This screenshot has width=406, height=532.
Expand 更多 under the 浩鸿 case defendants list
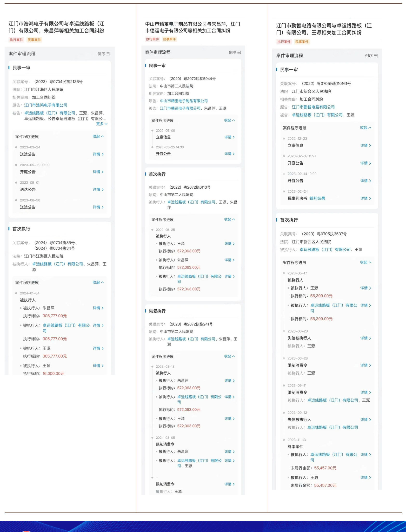pyautogui.click(x=102, y=124)
